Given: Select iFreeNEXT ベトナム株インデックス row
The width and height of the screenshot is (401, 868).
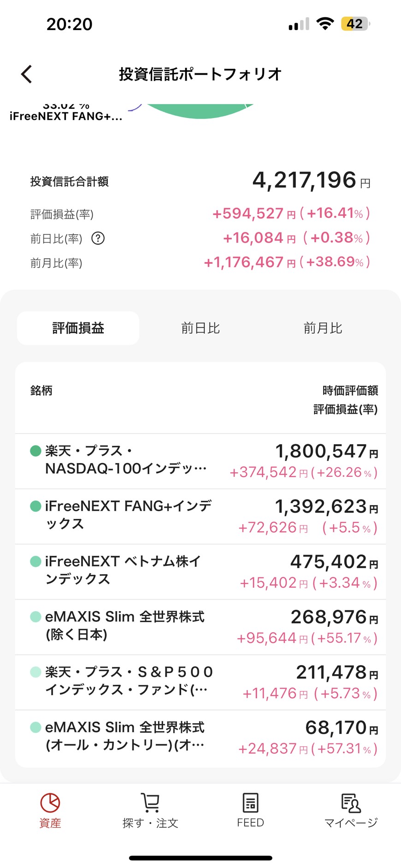Looking at the screenshot, I should [x=200, y=572].
